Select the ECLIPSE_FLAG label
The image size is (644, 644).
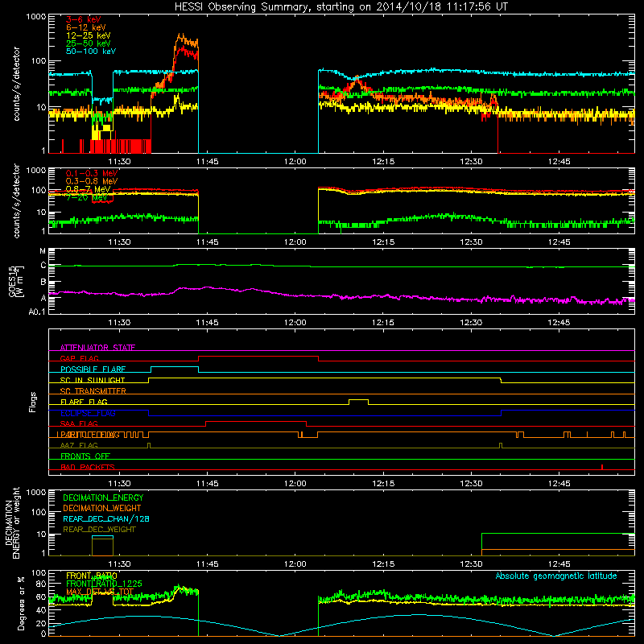[x=88, y=413]
